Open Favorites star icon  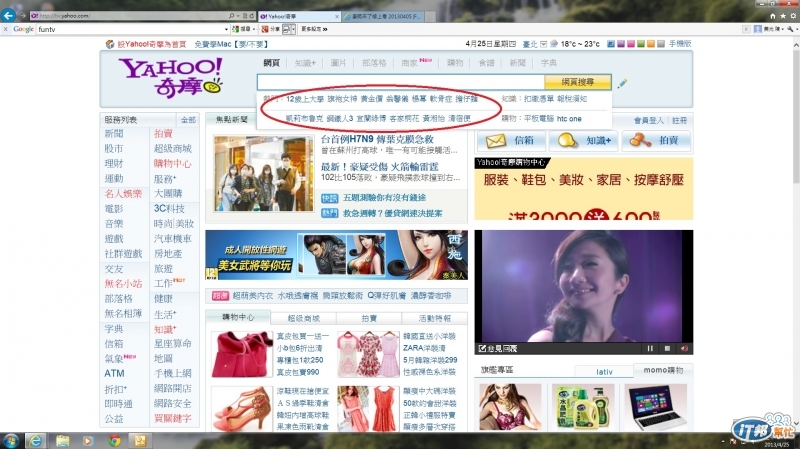click(783, 16)
